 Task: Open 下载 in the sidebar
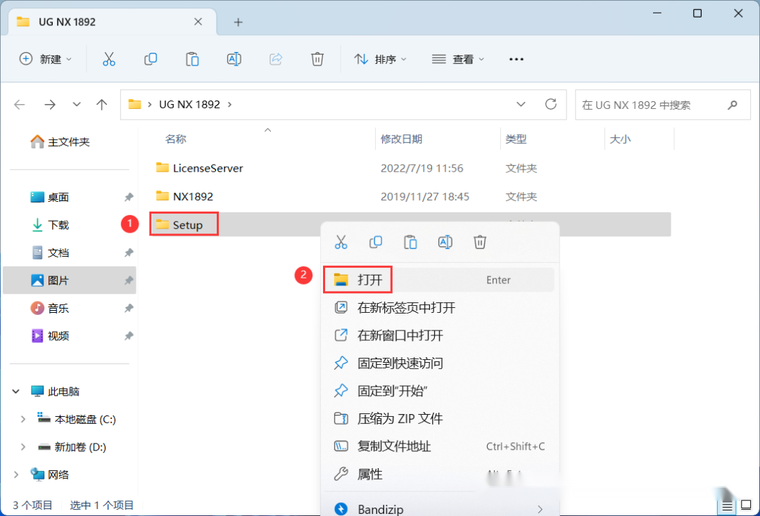tap(50, 225)
